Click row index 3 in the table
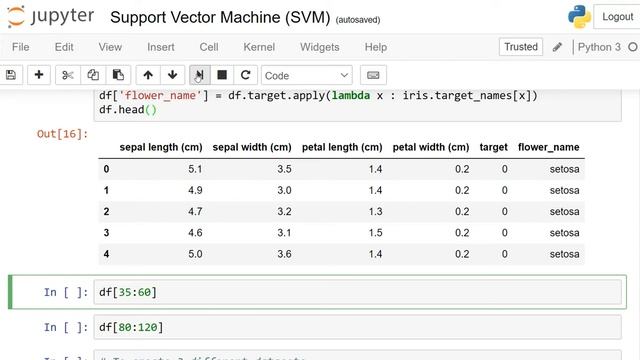640x360 pixels. 107,233
